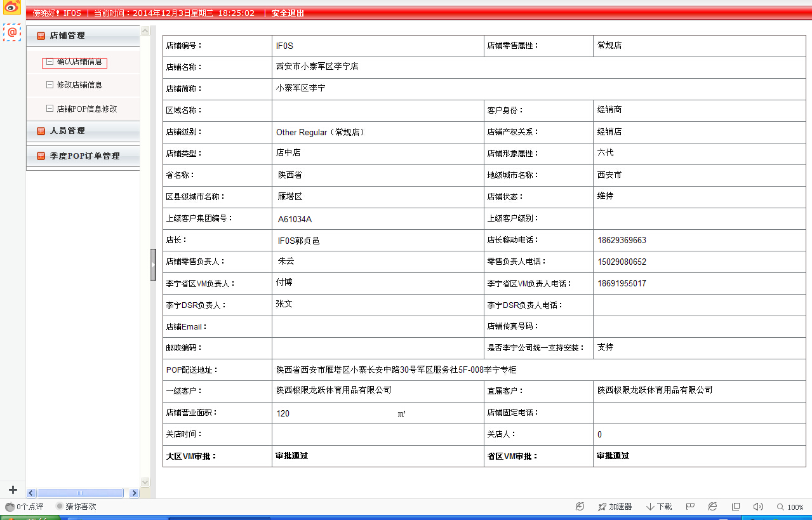Click 人员管理 red section icon
The image size is (812, 520).
41,131
